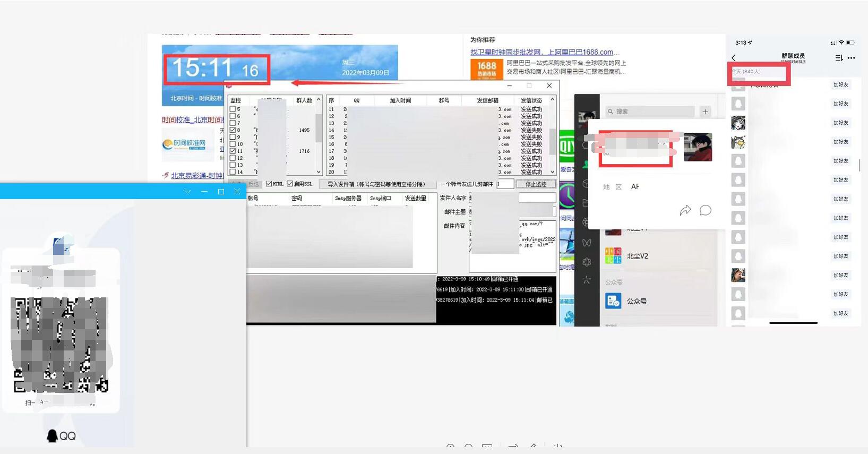The width and height of the screenshot is (868, 454).
Task: Open 北京易彩通-时钟 search result link
Action: (196, 176)
